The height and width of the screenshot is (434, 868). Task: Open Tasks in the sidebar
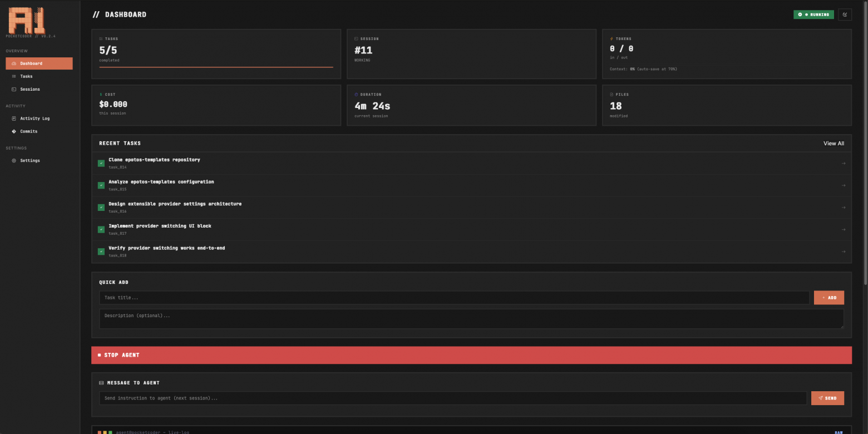(x=26, y=76)
